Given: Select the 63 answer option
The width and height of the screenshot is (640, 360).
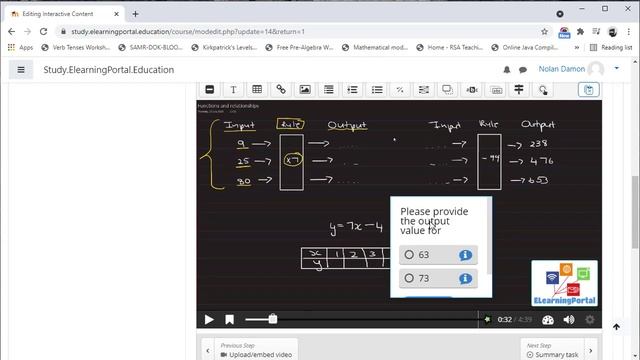Looking at the screenshot, I should (438, 255).
